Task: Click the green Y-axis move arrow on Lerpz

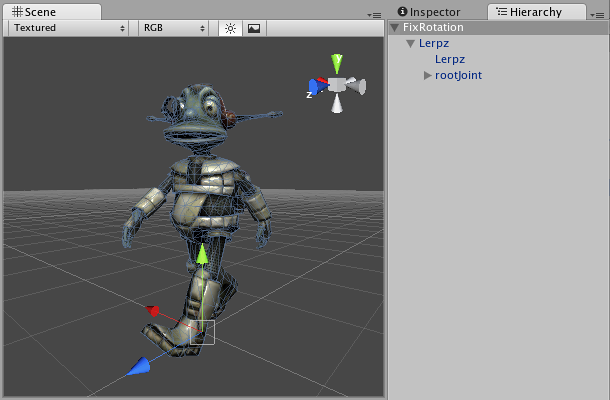Action: (x=201, y=254)
